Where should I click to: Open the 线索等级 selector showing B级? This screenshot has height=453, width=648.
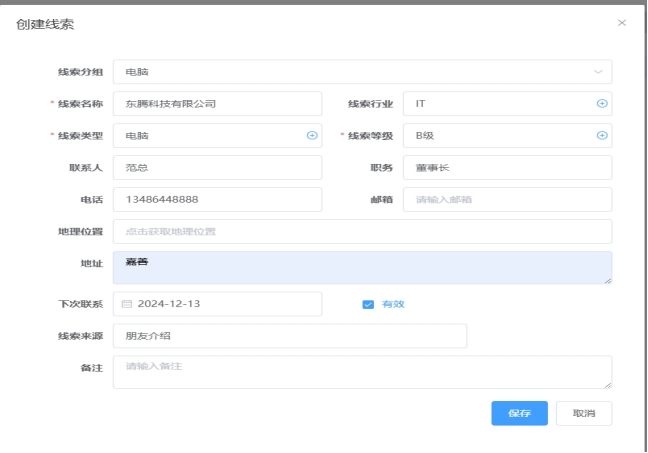pyautogui.click(x=500, y=136)
